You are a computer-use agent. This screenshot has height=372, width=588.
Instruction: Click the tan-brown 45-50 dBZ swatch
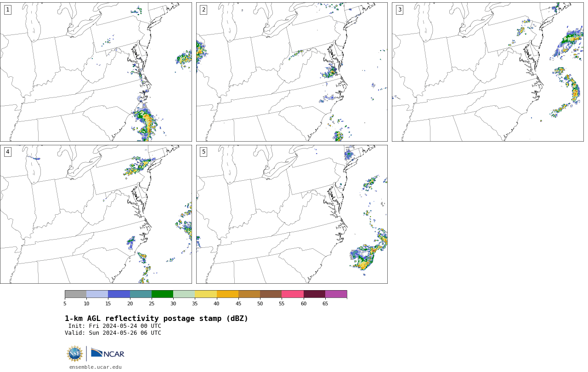pos(249,294)
